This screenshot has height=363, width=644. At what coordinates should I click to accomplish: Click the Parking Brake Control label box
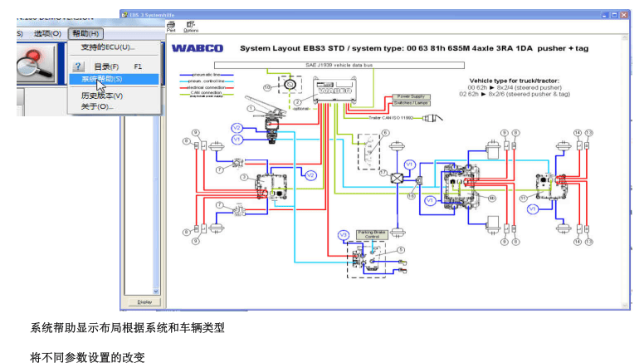372,234
